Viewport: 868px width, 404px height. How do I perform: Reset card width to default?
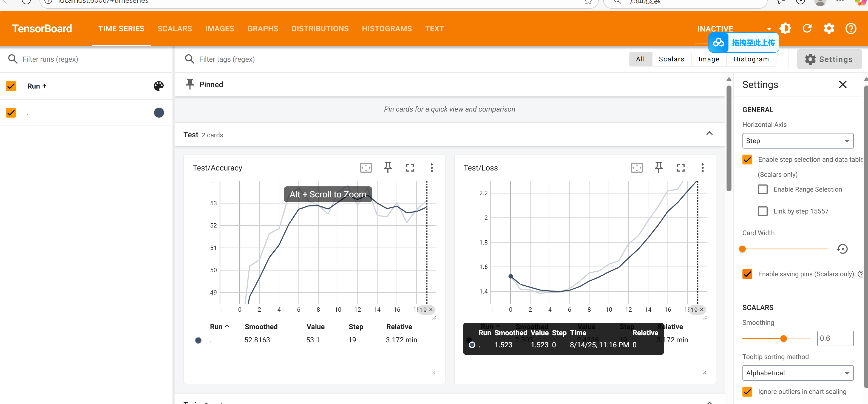pyautogui.click(x=842, y=249)
